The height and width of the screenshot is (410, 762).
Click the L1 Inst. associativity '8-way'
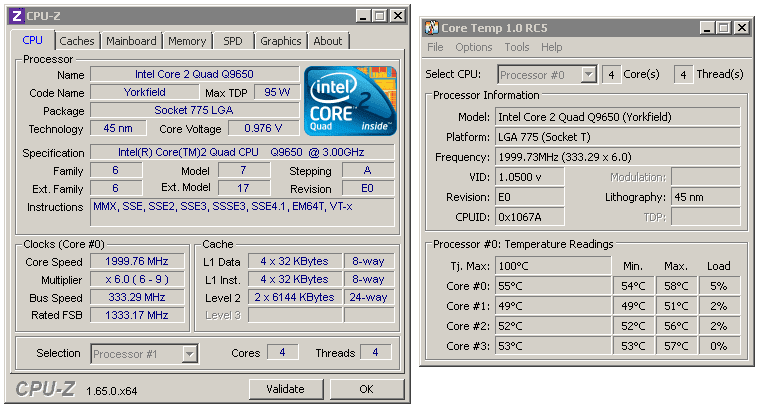pos(368,279)
